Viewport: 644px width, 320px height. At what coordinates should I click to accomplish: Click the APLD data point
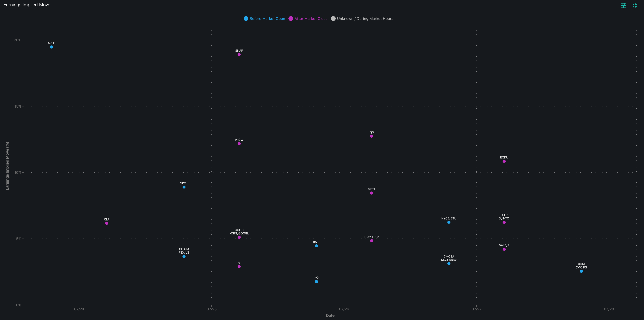click(x=51, y=47)
